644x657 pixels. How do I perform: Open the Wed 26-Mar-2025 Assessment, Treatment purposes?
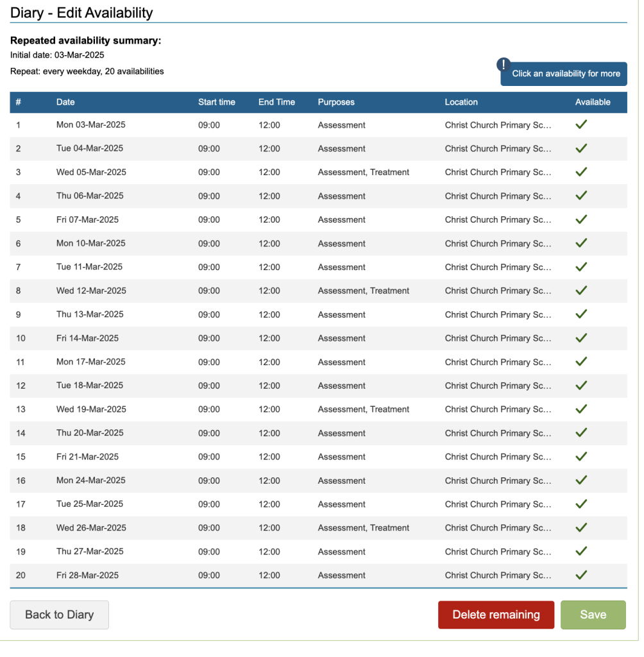[363, 528]
